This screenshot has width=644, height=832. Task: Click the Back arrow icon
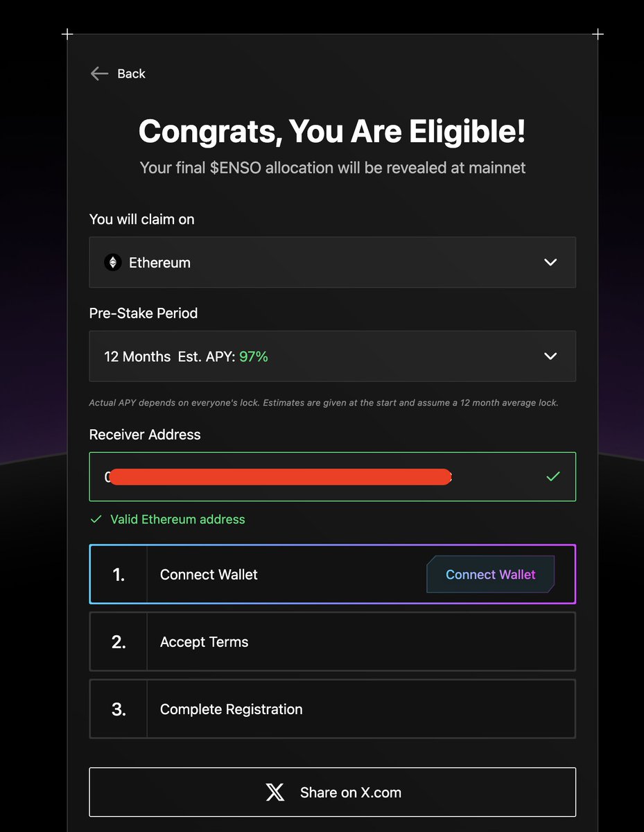[99, 73]
